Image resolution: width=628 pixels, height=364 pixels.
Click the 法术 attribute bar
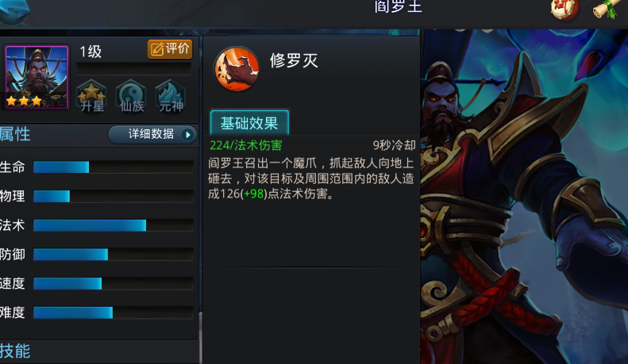[114, 225]
